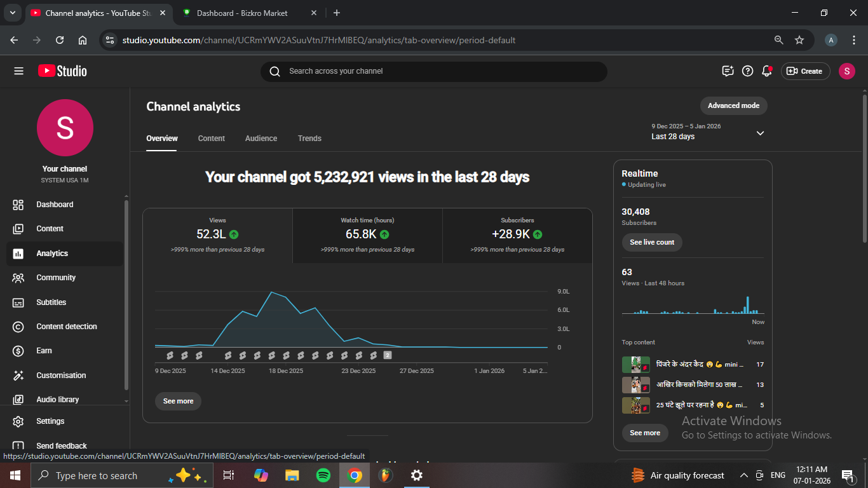The width and height of the screenshot is (868, 488).
Task: Select the Watch time (hours) metric card
Action: tap(367, 234)
